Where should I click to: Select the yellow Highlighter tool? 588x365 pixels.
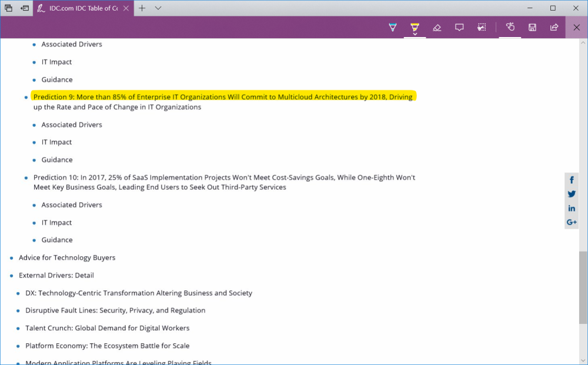click(x=415, y=26)
